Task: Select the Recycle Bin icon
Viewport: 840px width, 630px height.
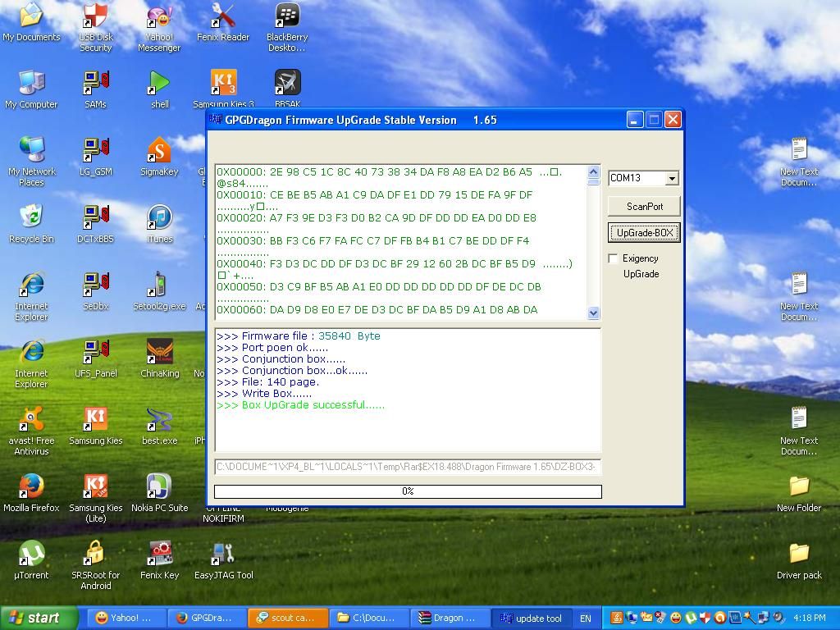Action: [31, 224]
